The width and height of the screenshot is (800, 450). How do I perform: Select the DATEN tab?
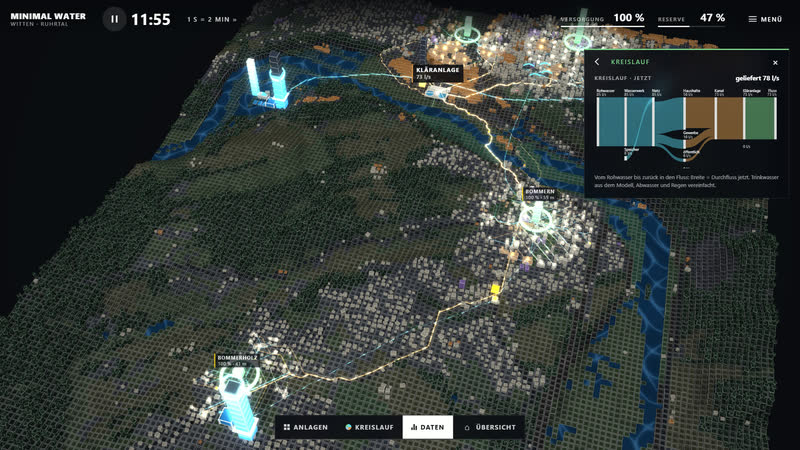(428, 427)
